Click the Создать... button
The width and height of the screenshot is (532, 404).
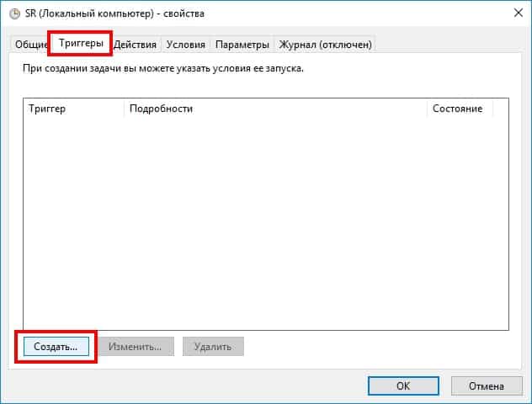point(56,346)
